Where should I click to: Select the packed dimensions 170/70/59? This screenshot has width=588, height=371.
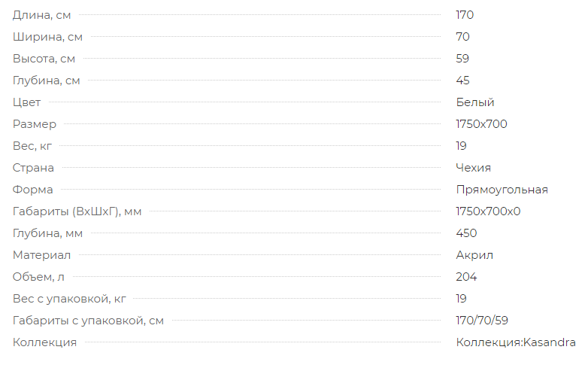(x=482, y=321)
